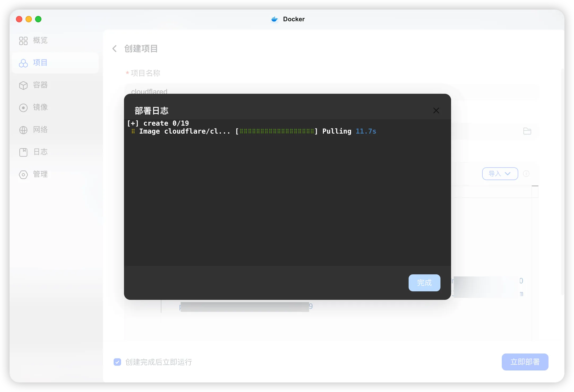The image size is (574, 392).
Task: Click the green maximize window button
Action: coord(38,19)
